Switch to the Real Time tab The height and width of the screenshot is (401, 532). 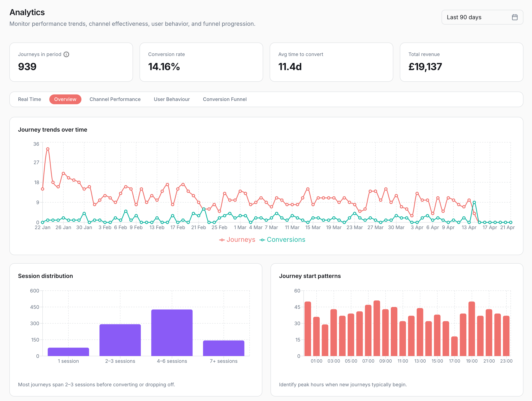(x=29, y=99)
